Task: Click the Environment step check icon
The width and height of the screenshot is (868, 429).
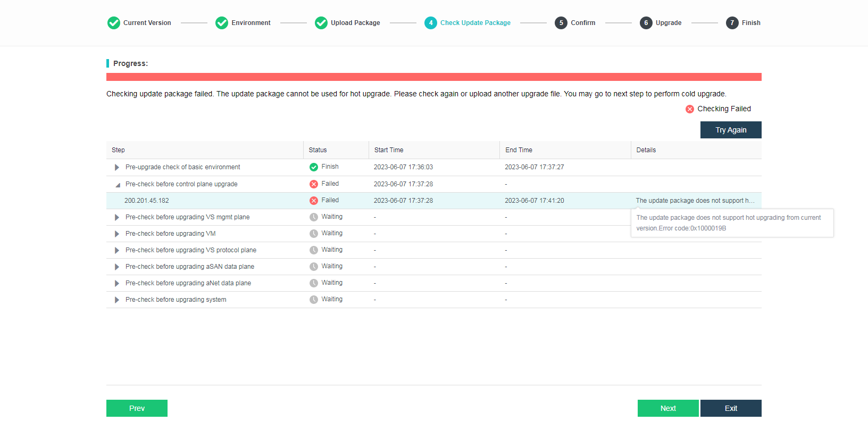Action: 222,23
